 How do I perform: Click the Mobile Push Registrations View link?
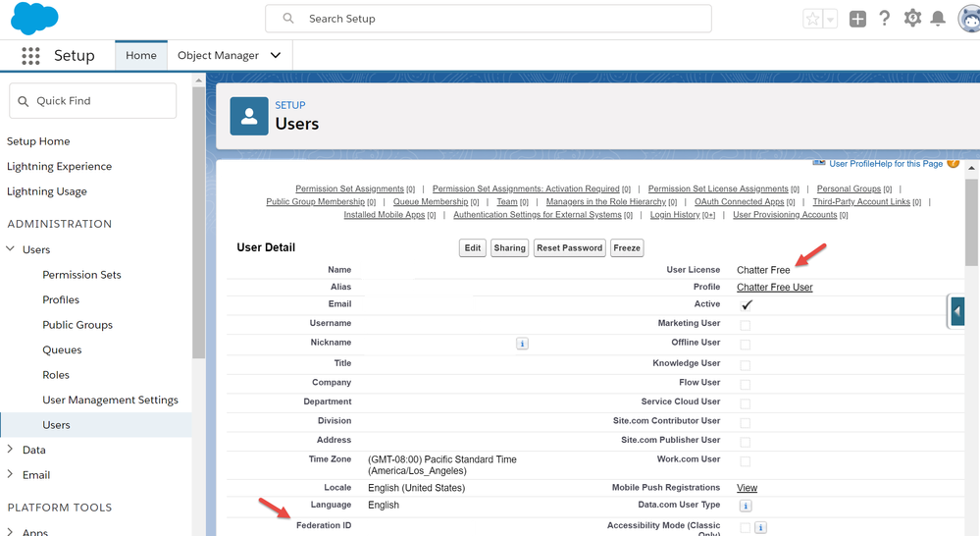747,488
